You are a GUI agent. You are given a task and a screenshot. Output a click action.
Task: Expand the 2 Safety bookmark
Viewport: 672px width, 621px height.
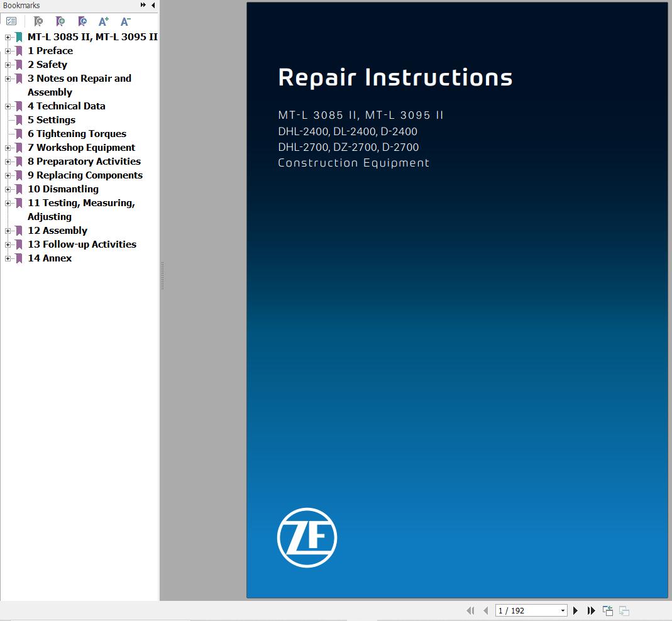[7, 65]
